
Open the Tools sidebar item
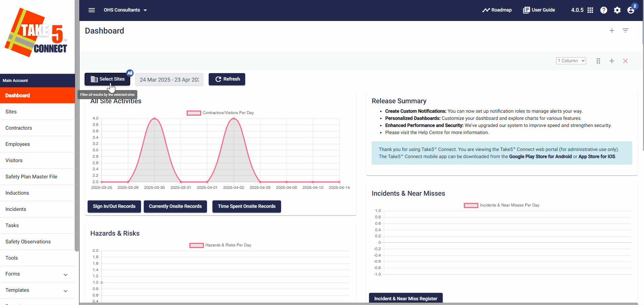tap(37, 258)
